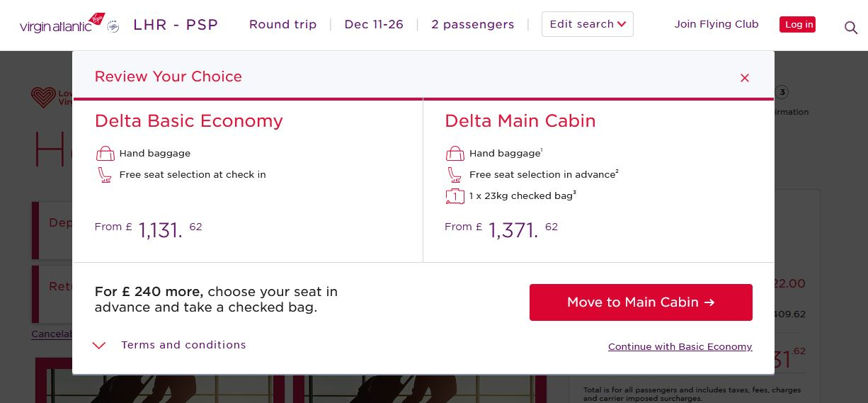The width and height of the screenshot is (868, 403).
Task: Click Move to Main Cabin button
Action: tap(641, 302)
